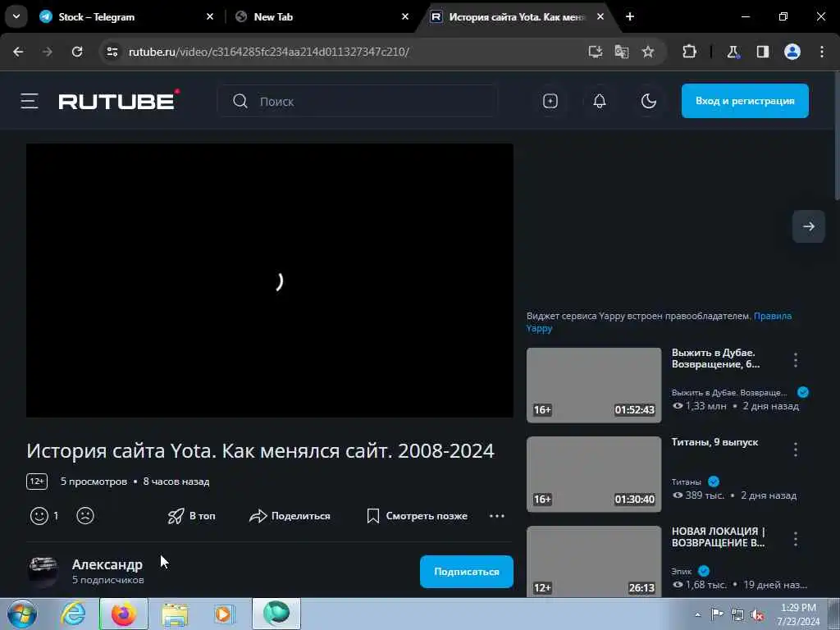Like the video with smiley icon

click(39, 516)
